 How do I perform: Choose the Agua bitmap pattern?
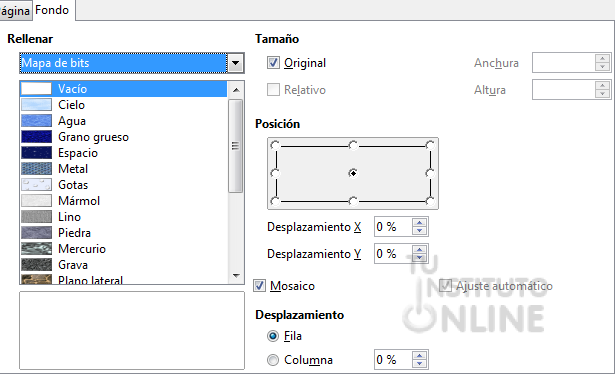(123, 121)
